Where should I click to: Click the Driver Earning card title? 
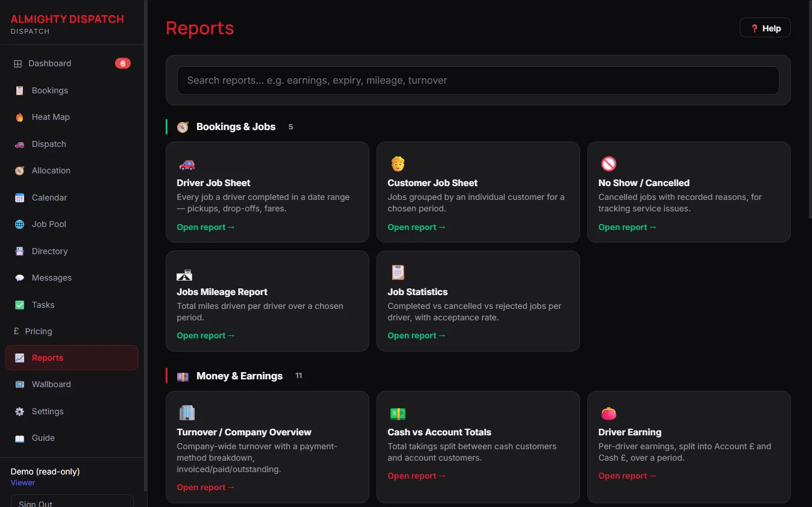629,432
